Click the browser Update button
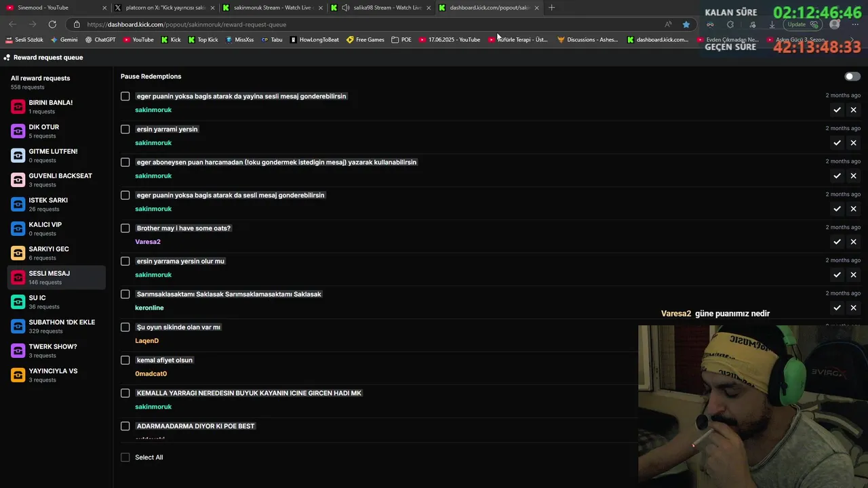 click(804, 24)
